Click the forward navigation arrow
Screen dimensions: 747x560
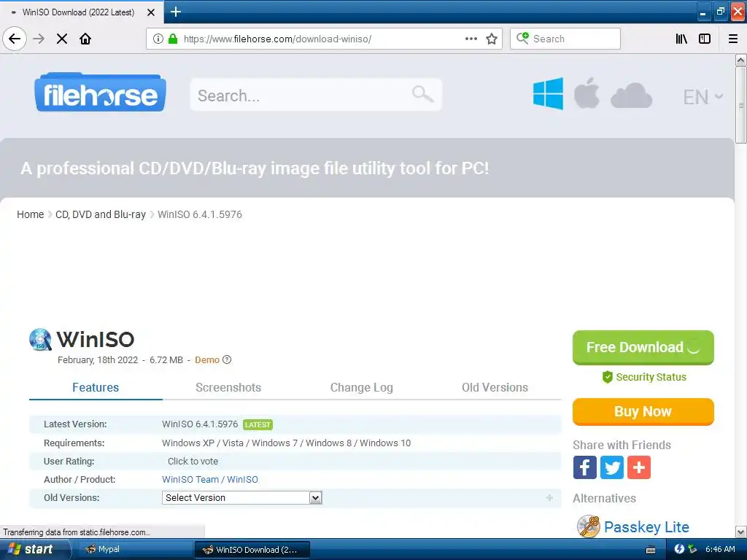pyautogui.click(x=39, y=39)
